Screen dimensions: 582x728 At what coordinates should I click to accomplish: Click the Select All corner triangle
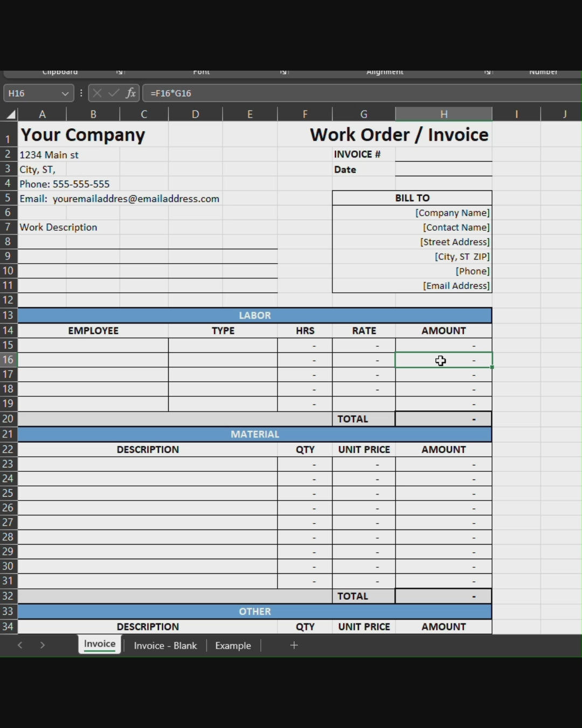(10, 114)
